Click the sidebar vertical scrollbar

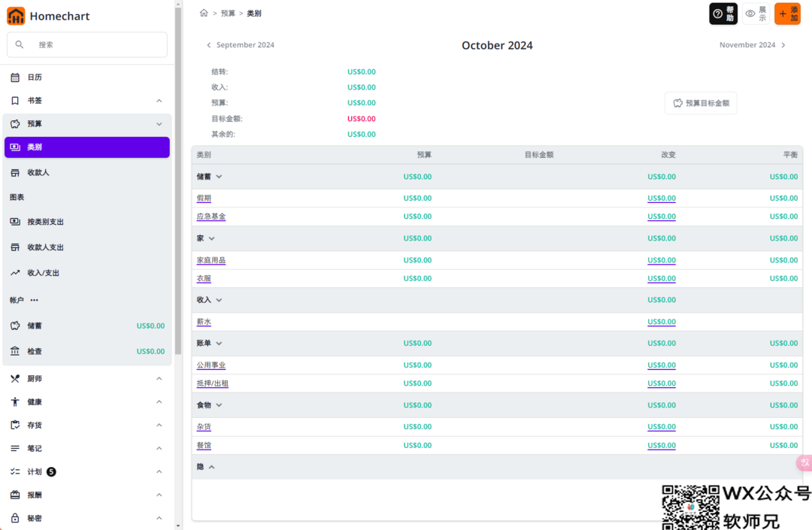click(x=178, y=181)
